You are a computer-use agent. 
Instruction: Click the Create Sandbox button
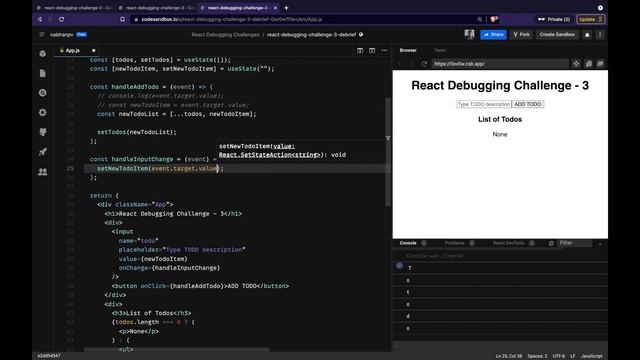click(x=557, y=35)
